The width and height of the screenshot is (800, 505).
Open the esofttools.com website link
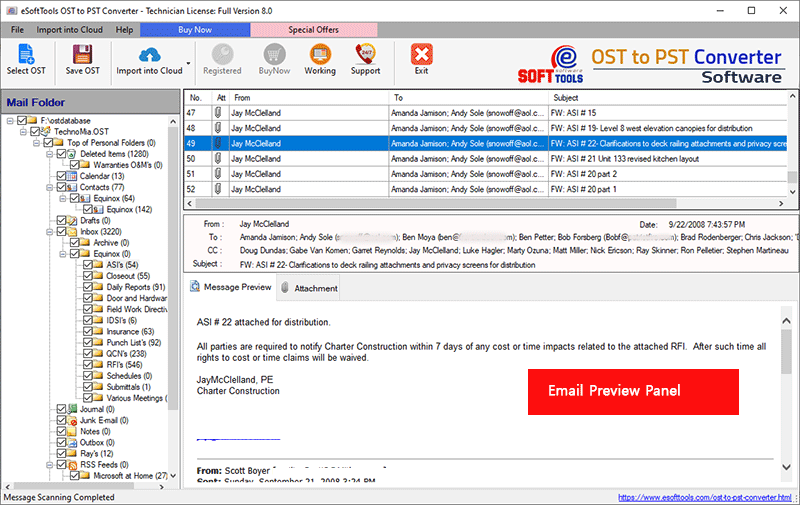[x=705, y=497]
